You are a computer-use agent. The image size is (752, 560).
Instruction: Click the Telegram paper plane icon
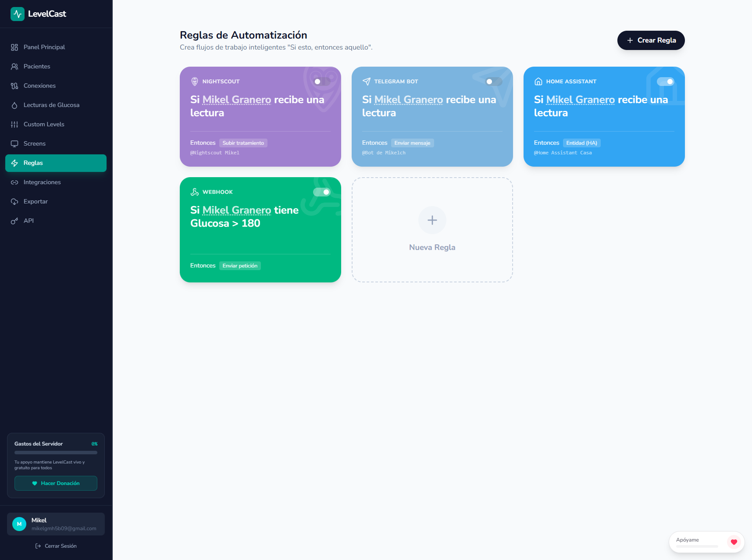[x=367, y=82]
